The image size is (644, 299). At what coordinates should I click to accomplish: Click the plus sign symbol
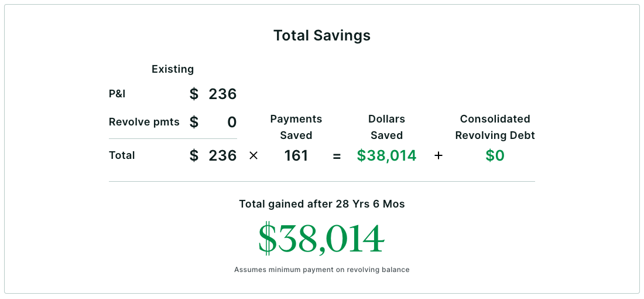click(x=439, y=156)
